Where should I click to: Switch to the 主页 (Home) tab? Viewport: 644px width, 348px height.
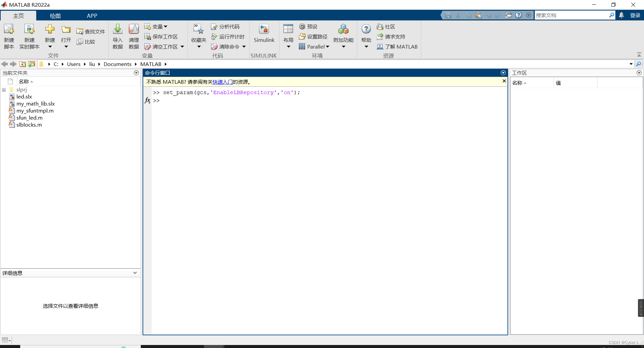point(18,16)
